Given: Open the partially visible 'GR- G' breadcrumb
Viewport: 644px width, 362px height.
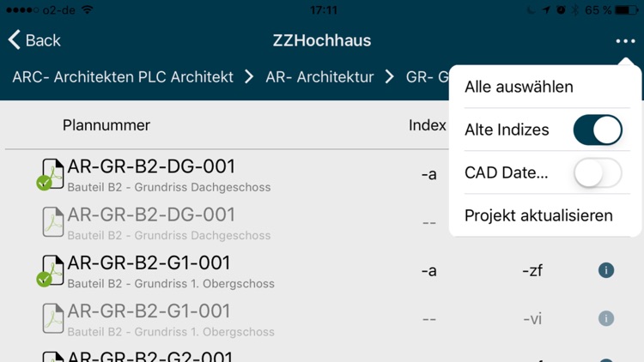Looking at the screenshot, I should 427,76.
